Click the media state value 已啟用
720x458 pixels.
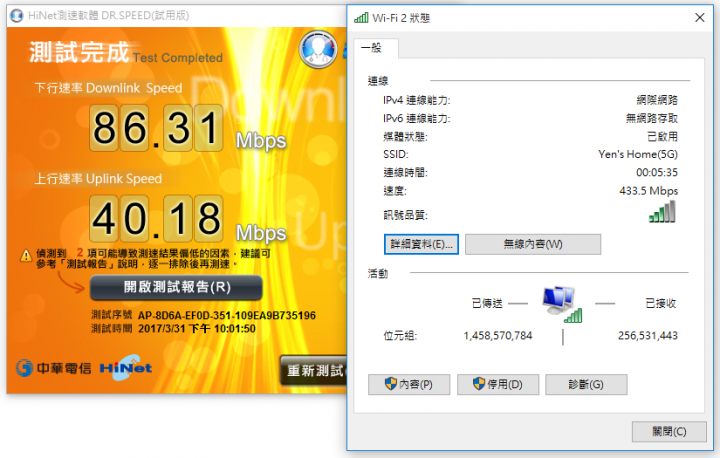point(662,136)
